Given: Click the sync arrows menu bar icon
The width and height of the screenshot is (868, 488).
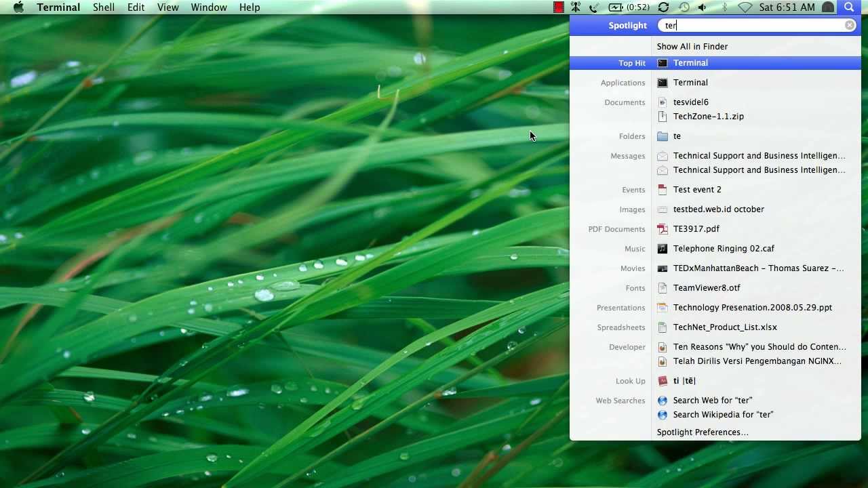Looking at the screenshot, I should point(664,7).
